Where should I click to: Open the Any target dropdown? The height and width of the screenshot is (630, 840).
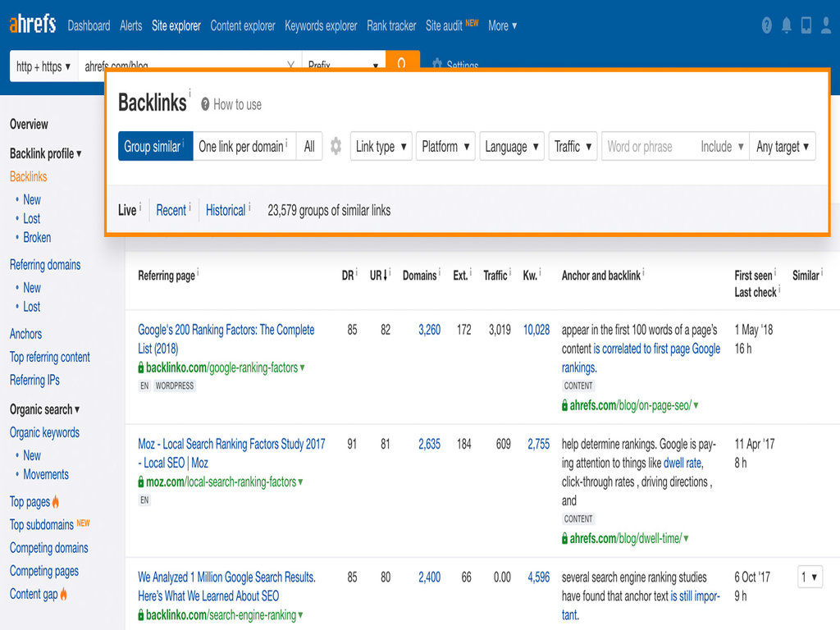pos(782,146)
